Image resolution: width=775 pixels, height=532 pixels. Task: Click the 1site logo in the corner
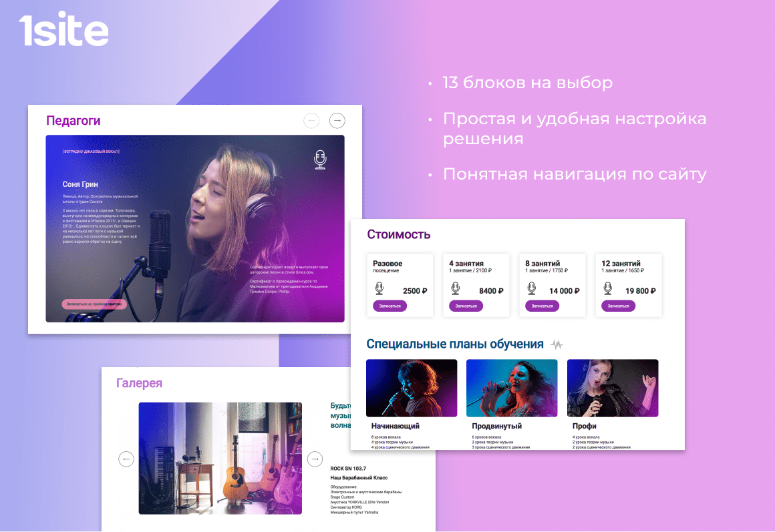pos(63,29)
